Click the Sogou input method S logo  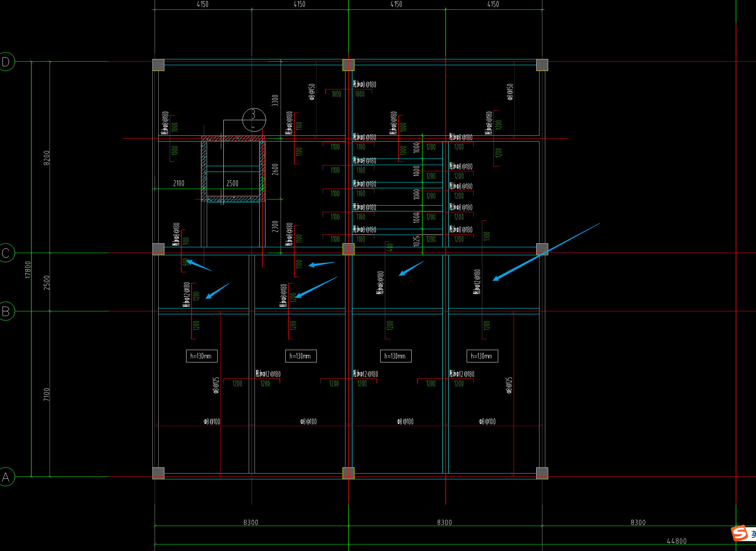(x=740, y=534)
